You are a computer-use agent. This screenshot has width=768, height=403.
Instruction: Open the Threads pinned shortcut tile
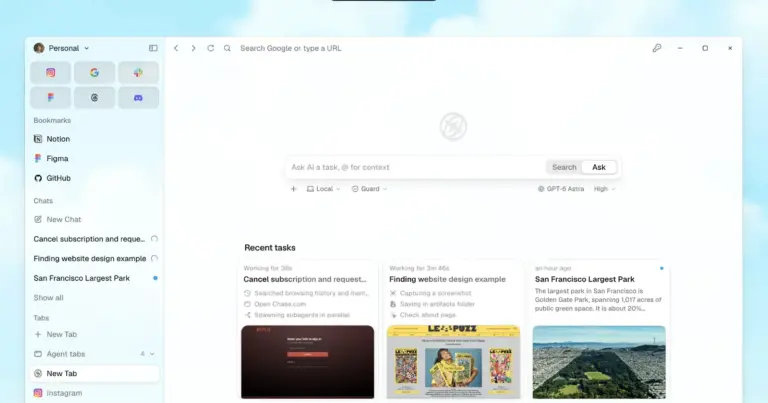pyautogui.click(x=95, y=97)
